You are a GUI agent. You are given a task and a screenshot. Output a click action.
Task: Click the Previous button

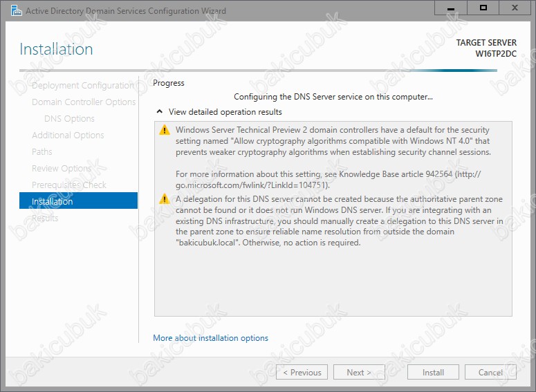click(302, 372)
